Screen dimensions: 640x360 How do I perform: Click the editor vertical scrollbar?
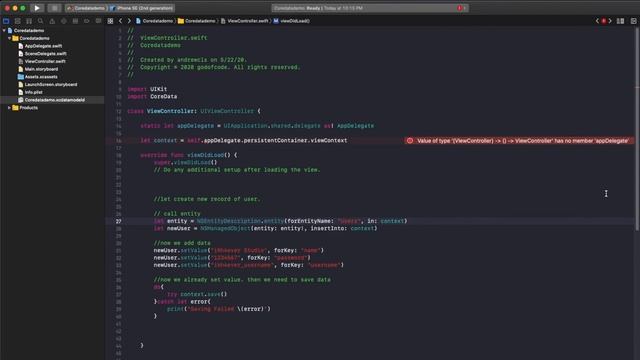[x=638, y=129]
